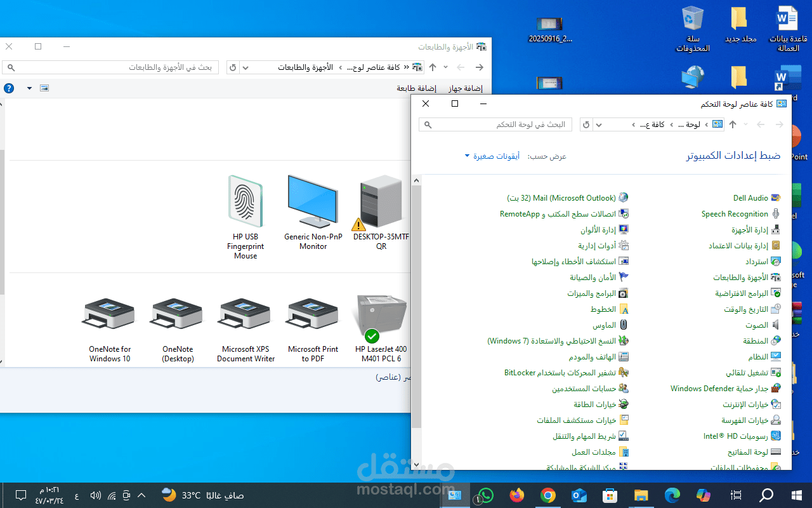This screenshot has width=812, height=508.
Task: Open Dell Audio control panel item
Action: 756,198
